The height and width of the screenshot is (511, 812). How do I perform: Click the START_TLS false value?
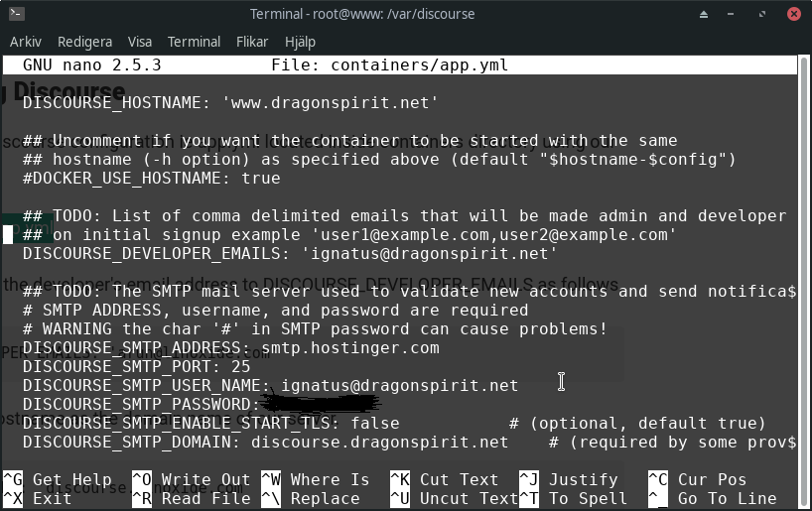375,424
